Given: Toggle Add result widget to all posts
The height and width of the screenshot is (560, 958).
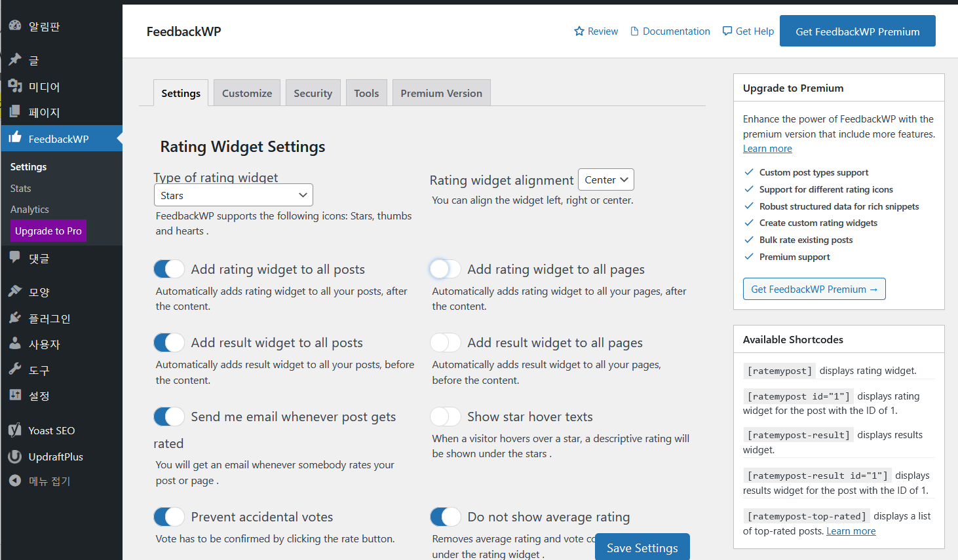Looking at the screenshot, I should point(169,343).
